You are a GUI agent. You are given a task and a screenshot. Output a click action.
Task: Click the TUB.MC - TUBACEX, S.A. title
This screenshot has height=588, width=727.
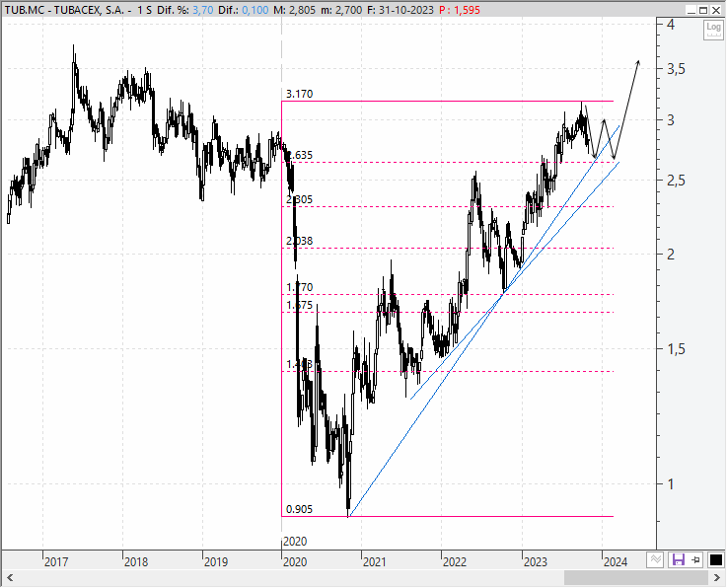click(64, 10)
